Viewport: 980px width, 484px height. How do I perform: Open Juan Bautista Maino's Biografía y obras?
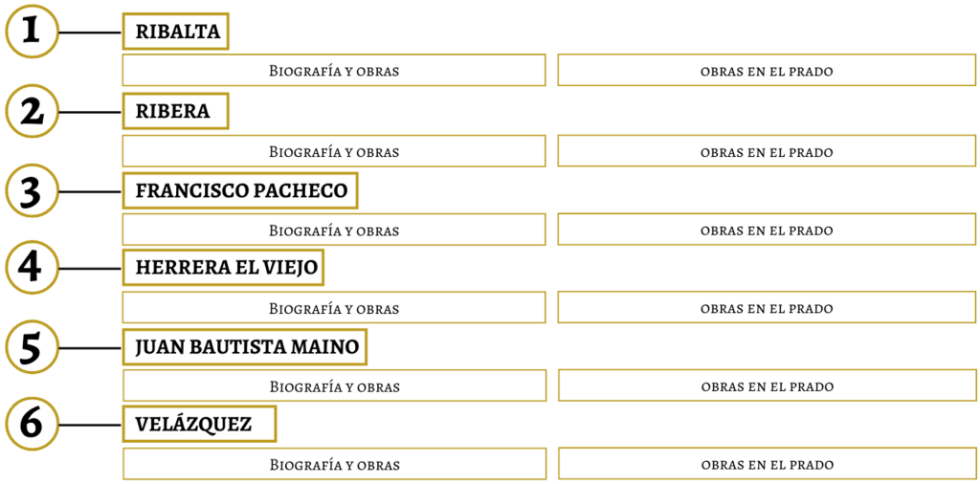tap(334, 386)
